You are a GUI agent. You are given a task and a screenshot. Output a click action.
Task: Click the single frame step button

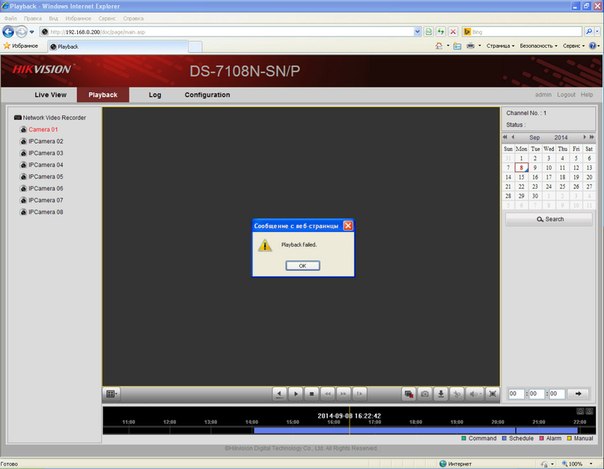[359, 394]
